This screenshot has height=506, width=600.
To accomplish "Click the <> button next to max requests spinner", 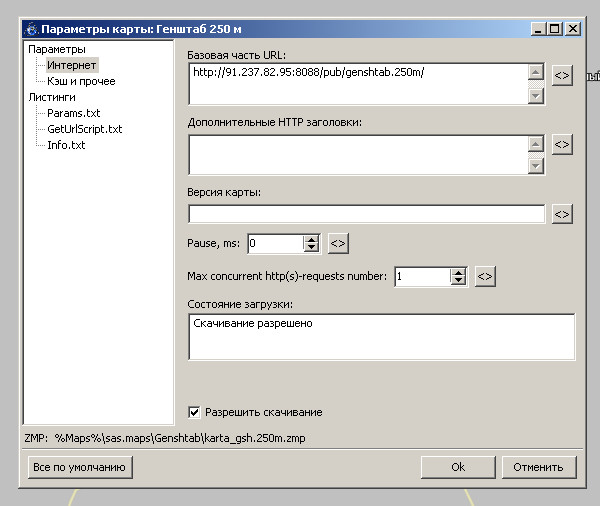I will (x=485, y=277).
